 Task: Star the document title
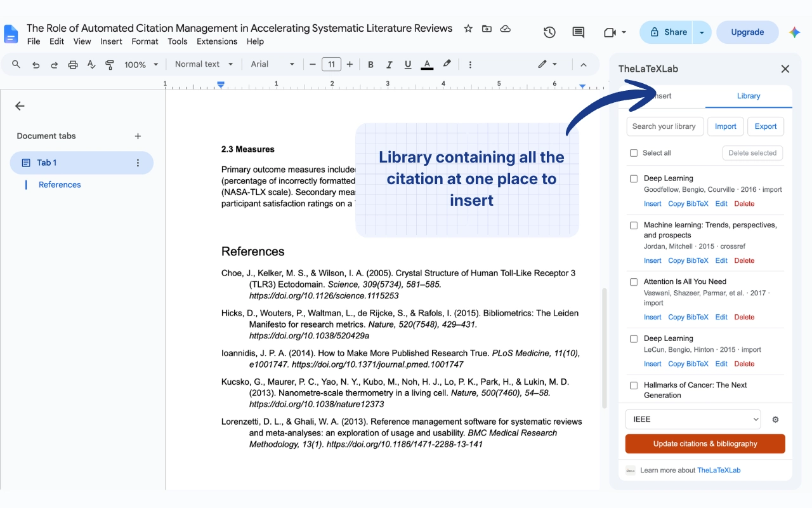point(468,29)
